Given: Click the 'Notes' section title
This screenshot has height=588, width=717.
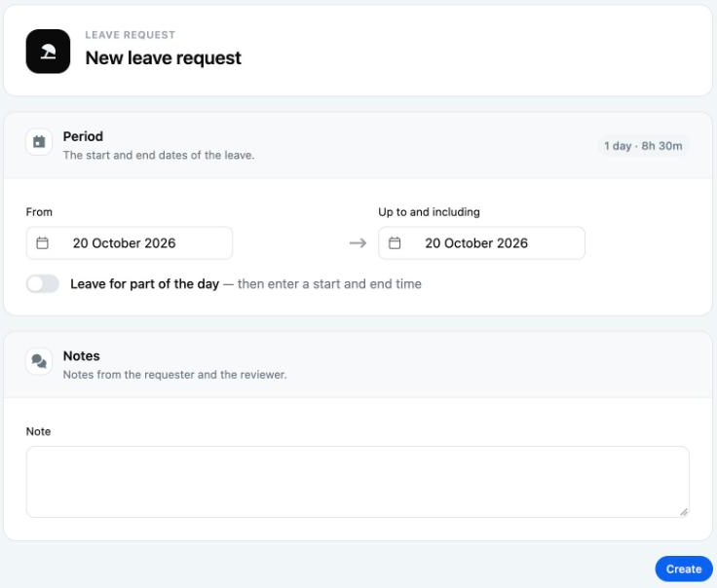Looking at the screenshot, I should [x=82, y=356].
